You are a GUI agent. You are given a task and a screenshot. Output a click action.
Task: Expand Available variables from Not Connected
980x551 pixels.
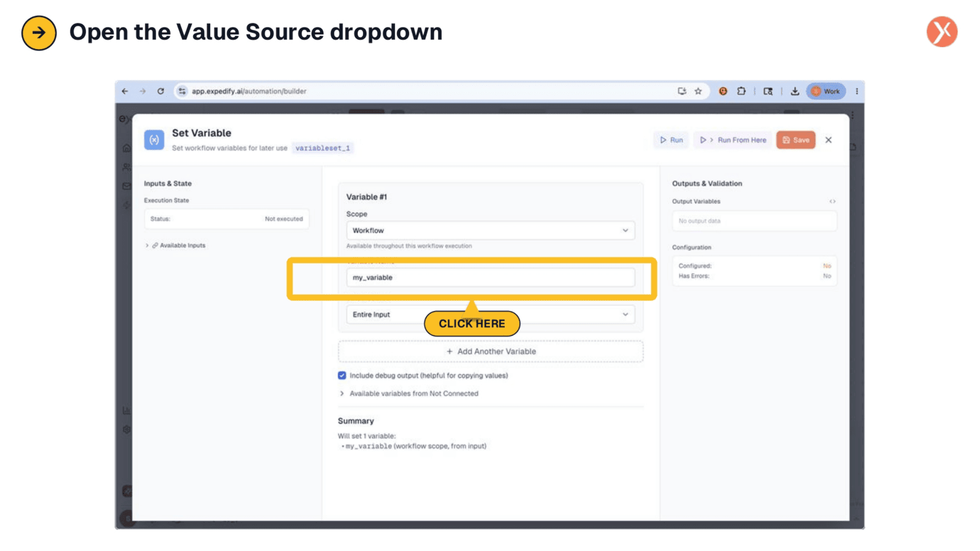pyautogui.click(x=409, y=394)
